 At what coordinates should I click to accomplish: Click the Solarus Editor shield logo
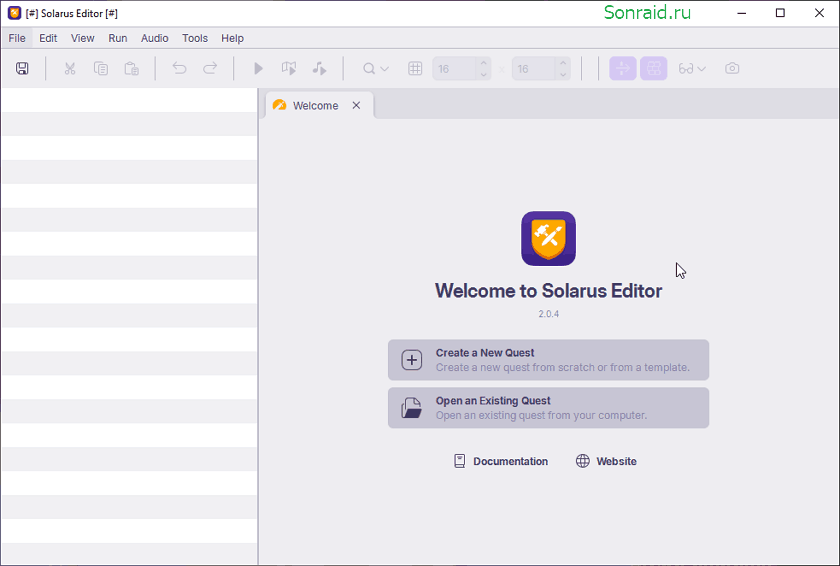548,238
